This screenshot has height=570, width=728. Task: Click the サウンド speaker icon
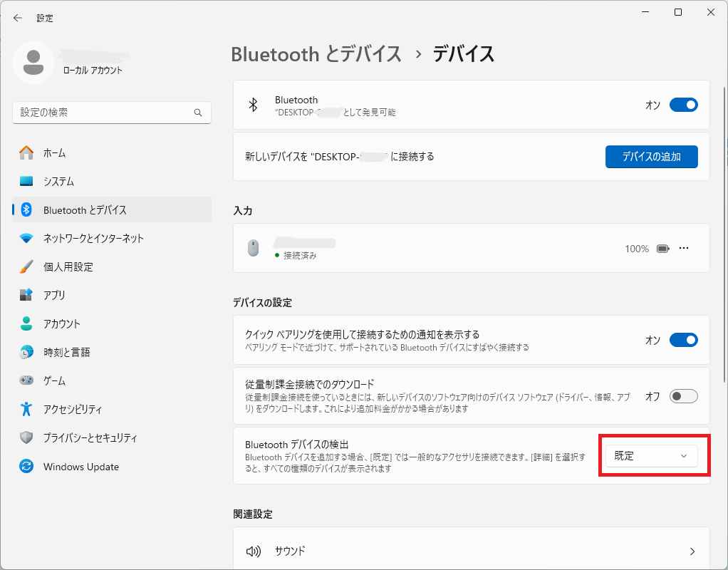[253, 551]
